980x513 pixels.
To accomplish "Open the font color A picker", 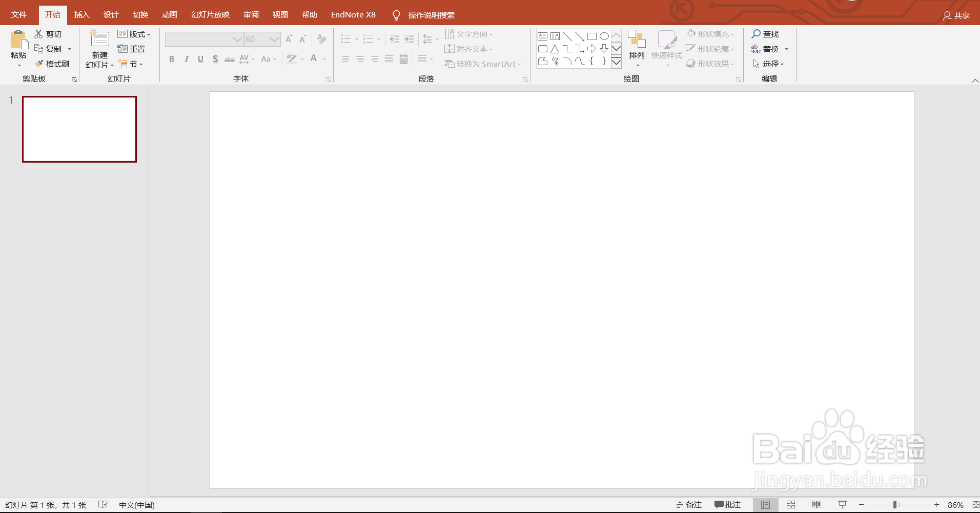I will click(x=314, y=59).
